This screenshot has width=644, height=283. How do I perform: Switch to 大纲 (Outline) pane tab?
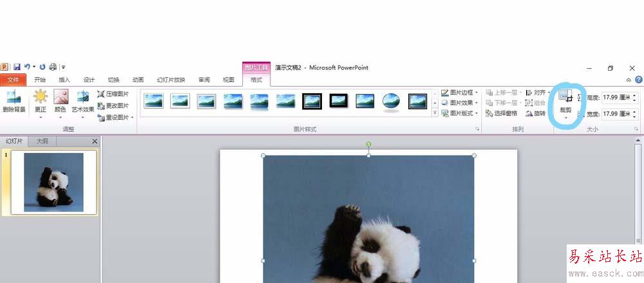(x=42, y=141)
